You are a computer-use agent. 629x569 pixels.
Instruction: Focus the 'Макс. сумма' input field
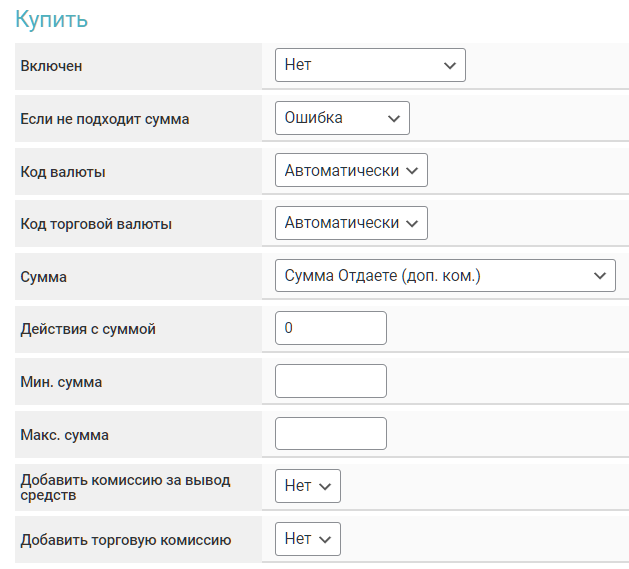pyautogui.click(x=330, y=434)
